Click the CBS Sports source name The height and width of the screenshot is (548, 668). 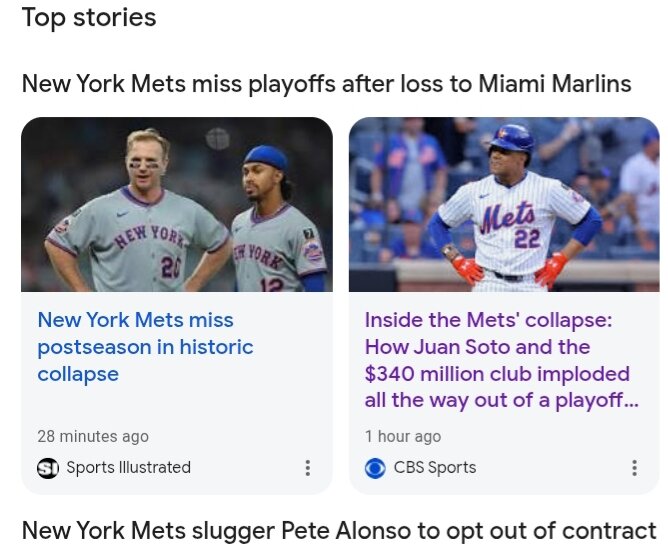pos(435,467)
